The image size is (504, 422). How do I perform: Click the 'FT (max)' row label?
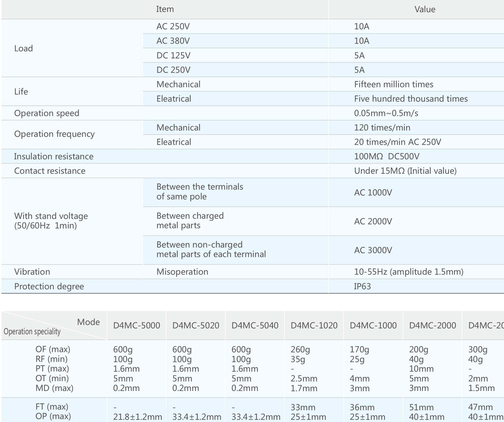pos(52,407)
